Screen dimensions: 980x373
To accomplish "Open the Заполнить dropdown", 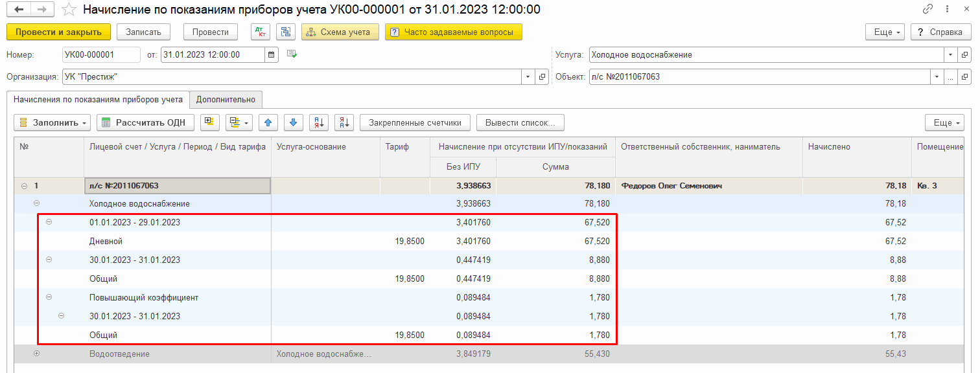I will 52,122.
